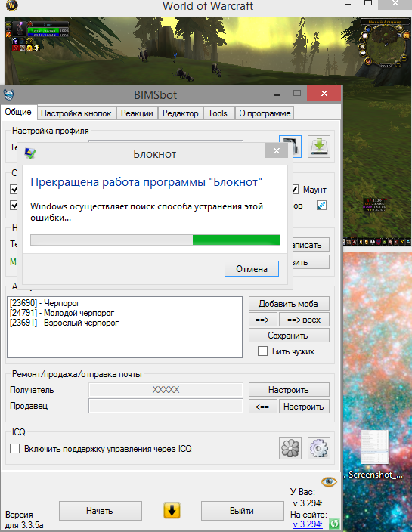
Task: Click the Получатель input field
Action: tap(166, 390)
